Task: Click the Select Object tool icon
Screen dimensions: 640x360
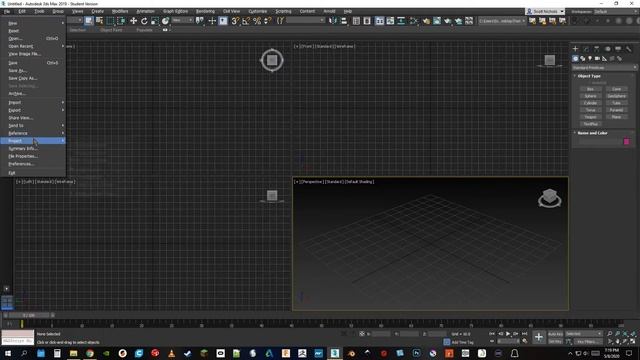Action: point(89,21)
